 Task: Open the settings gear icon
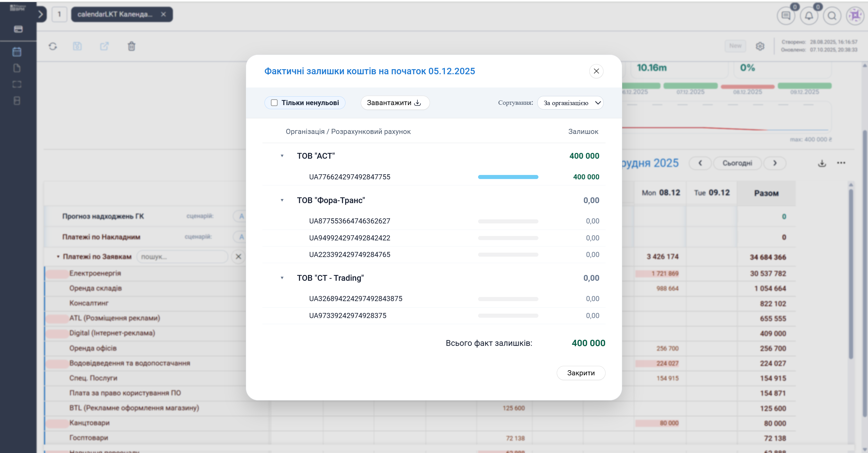[x=760, y=46]
